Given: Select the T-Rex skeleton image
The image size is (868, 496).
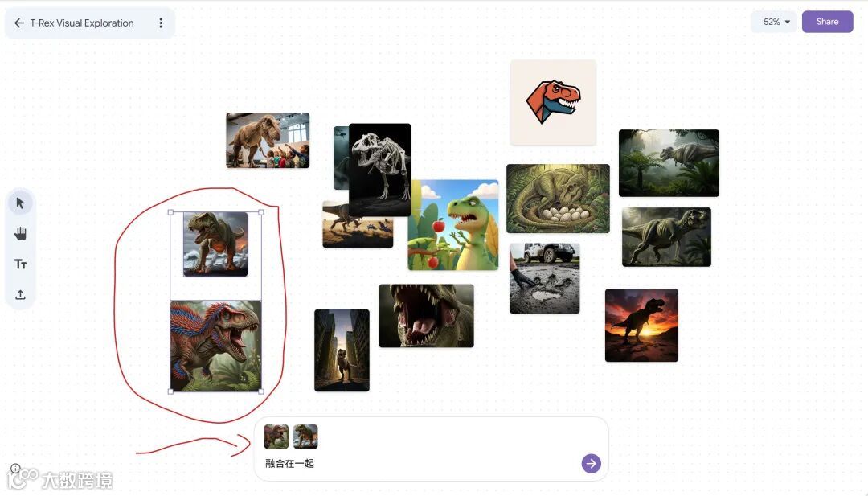Looking at the screenshot, I should pos(379,170).
